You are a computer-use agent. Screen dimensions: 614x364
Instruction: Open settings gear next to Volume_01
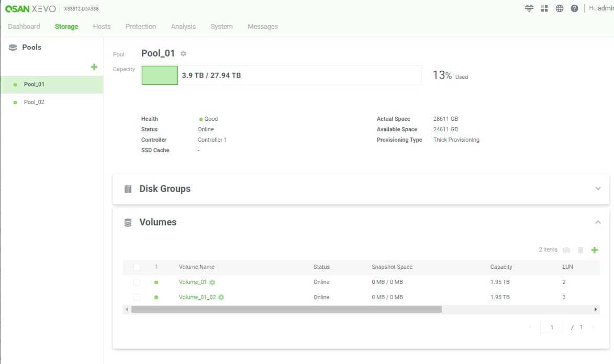213,282
